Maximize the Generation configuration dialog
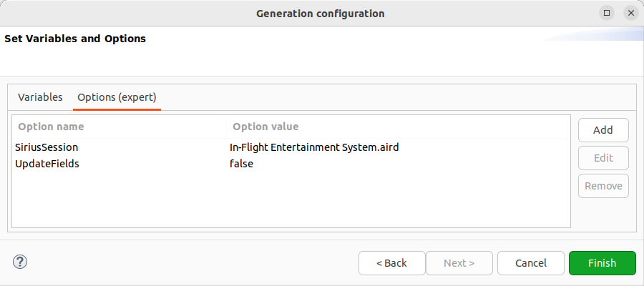Viewport: 644px width, 286px height. (607, 13)
